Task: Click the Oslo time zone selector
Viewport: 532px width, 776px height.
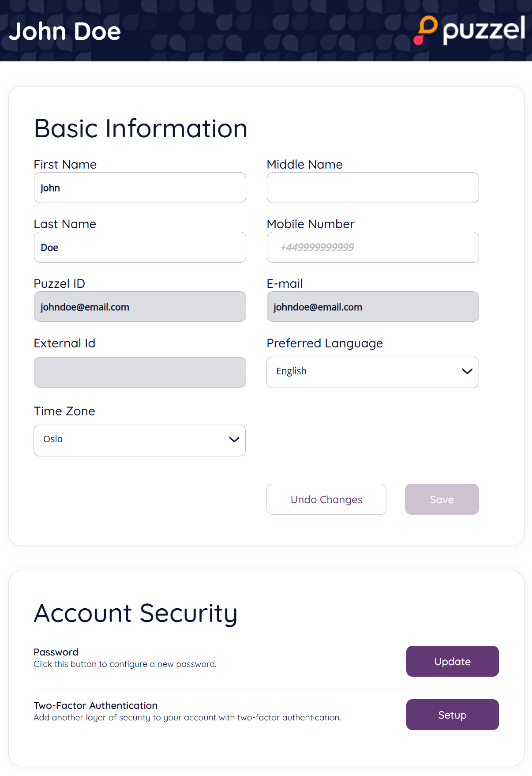Action: pos(139,440)
